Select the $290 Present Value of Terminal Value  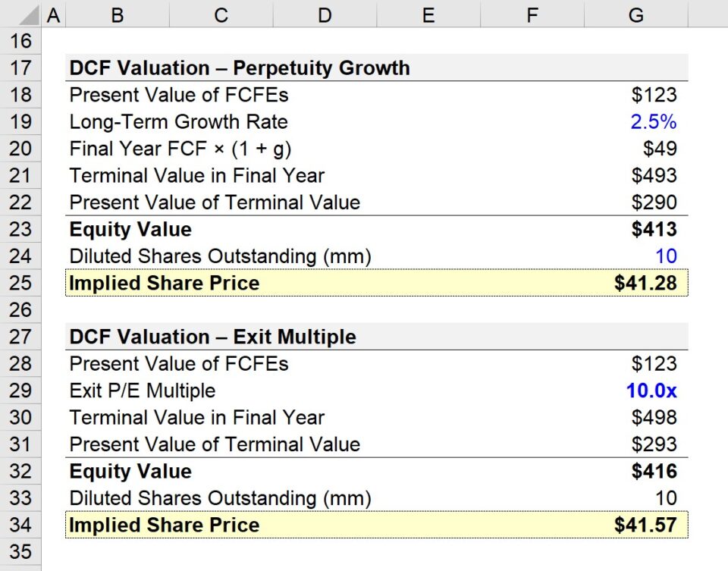tap(654, 202)
